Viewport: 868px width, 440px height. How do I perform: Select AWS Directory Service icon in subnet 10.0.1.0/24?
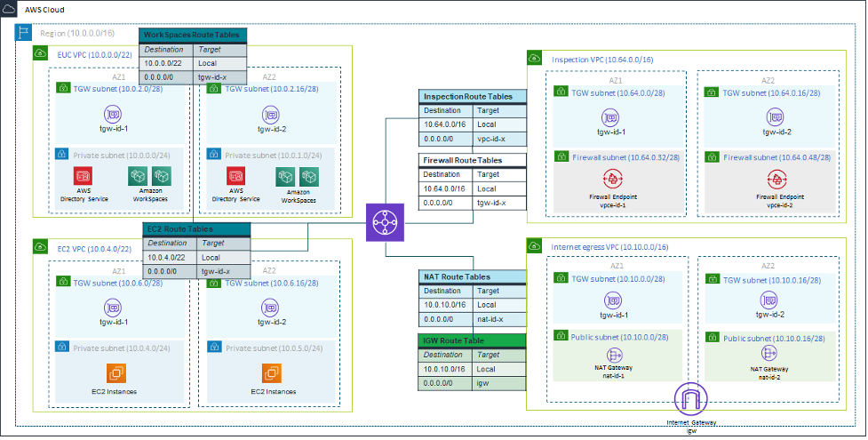pyautogui.click(x=236, y=176)
